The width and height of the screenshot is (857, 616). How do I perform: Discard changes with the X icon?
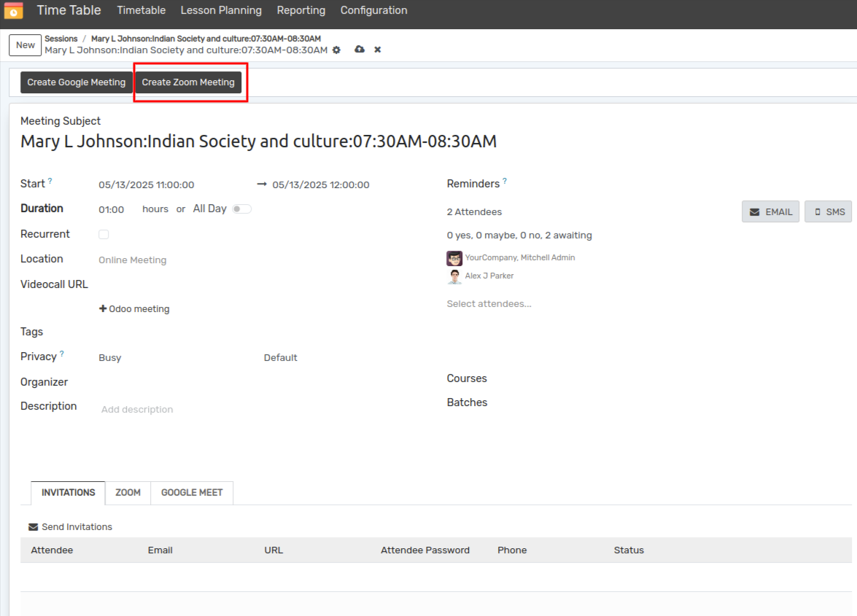pos(377,50)
